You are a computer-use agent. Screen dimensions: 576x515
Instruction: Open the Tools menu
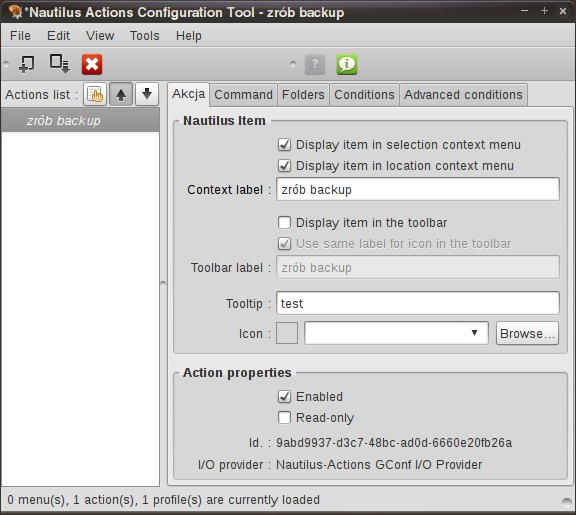[145, 36]
